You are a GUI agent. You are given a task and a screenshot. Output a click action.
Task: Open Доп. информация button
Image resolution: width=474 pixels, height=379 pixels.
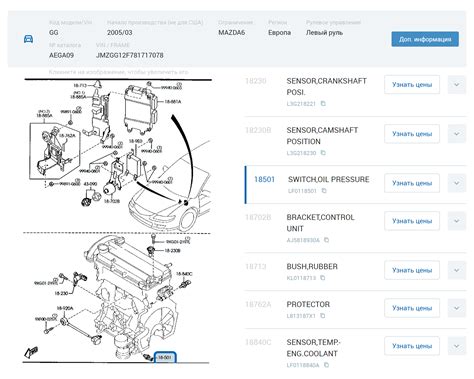pyautogui.click(x=425, y=39)
